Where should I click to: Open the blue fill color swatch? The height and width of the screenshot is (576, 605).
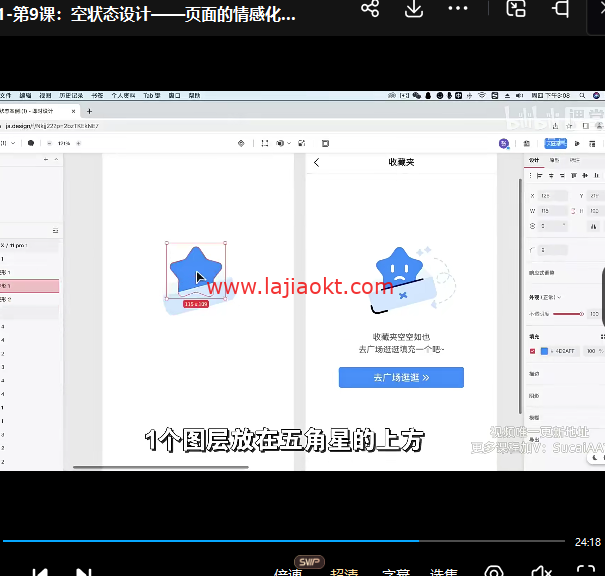(x=544, y=351)
